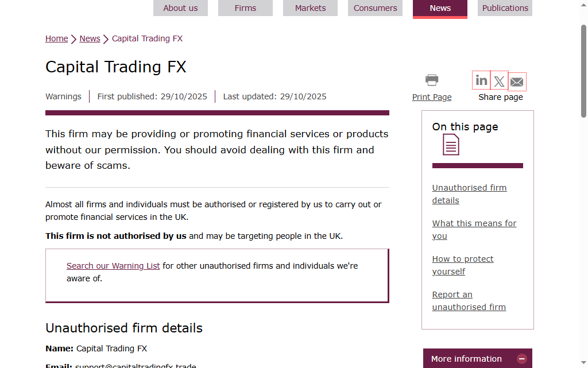Open the Publications menu
Viewport: 588px width, 368px height.
click(505, 8)
